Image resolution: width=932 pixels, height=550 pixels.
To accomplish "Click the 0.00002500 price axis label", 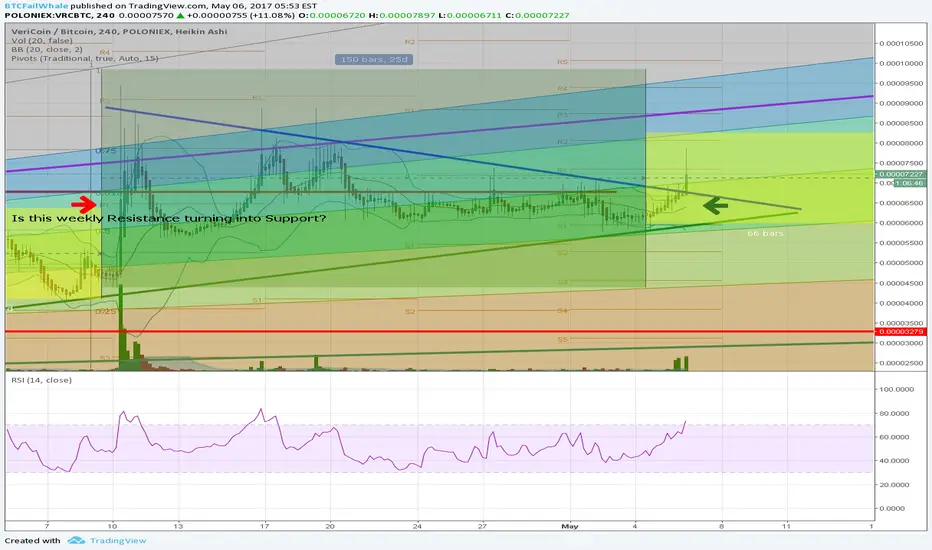I will (902, 363).
